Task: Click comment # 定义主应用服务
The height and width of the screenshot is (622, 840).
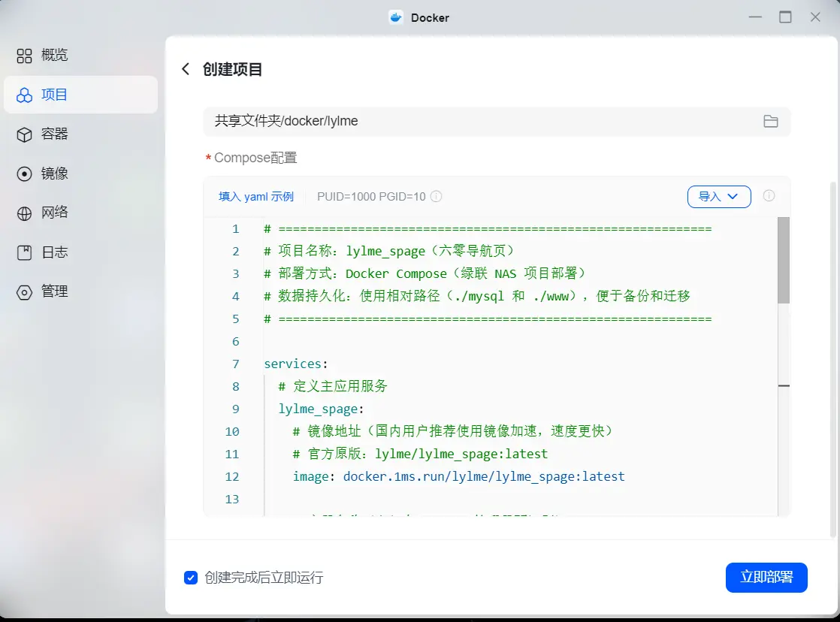Action: [x=333, y=386]
